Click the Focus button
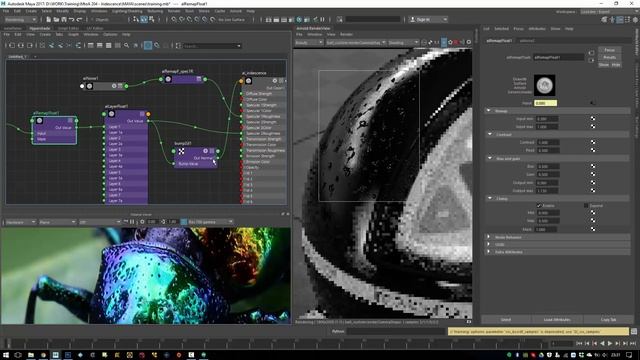Screen dimensions: 640x360 (x=609, y=50)
